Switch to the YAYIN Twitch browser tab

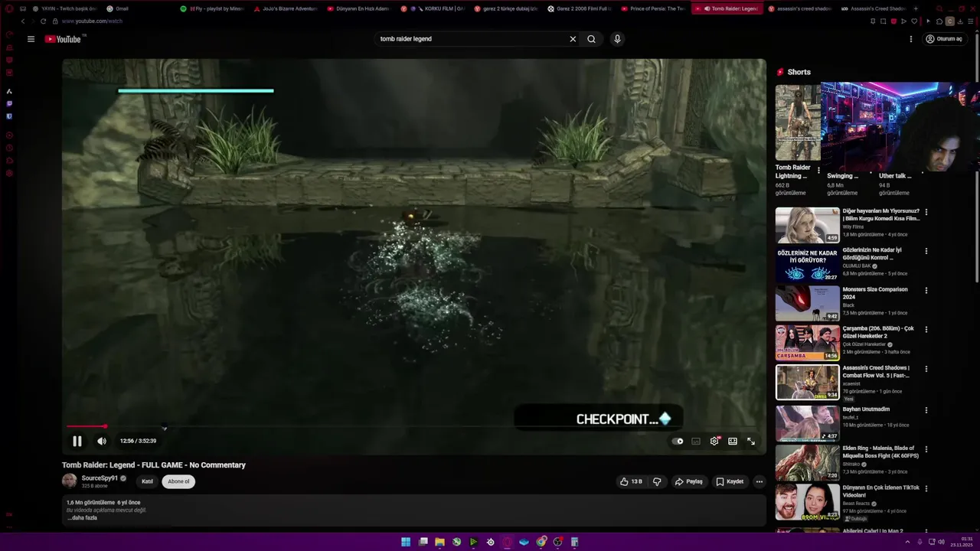point(65,8)
